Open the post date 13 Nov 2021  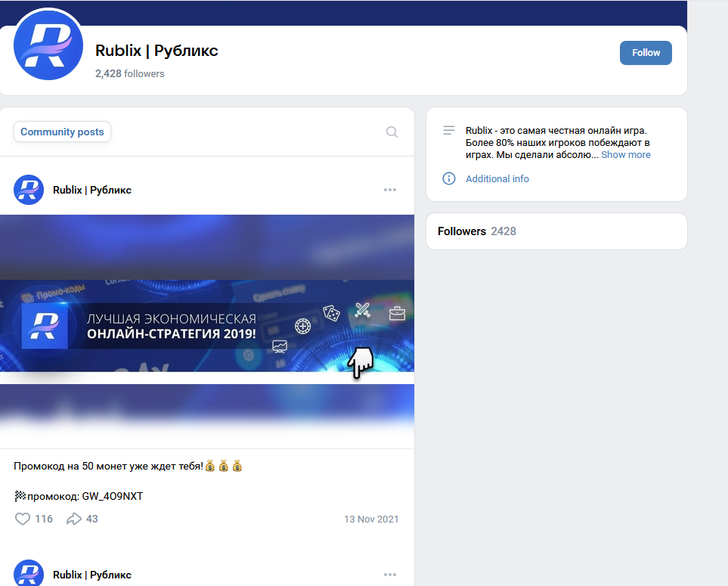[x=371, y=519]
